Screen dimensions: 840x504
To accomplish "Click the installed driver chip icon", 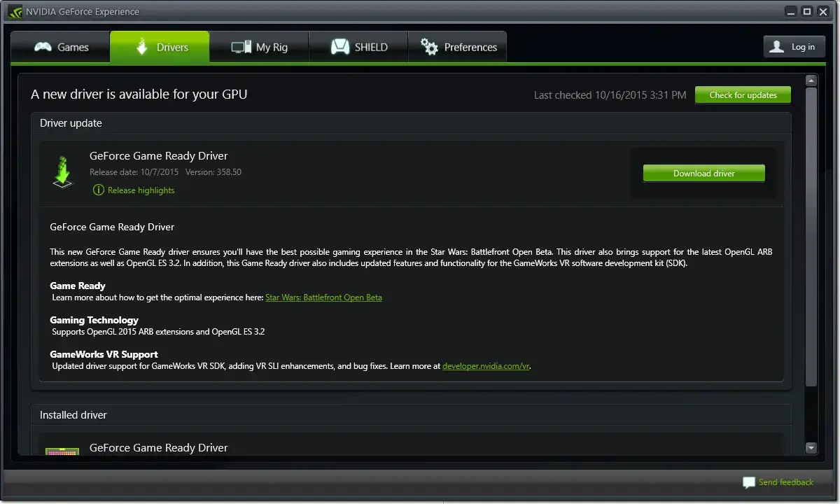I will coord(62,451).
